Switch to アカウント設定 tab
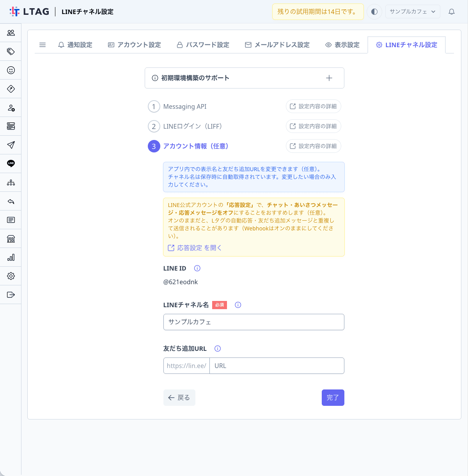Viewport: 468px width, 476px height. (x=135, y=45)
